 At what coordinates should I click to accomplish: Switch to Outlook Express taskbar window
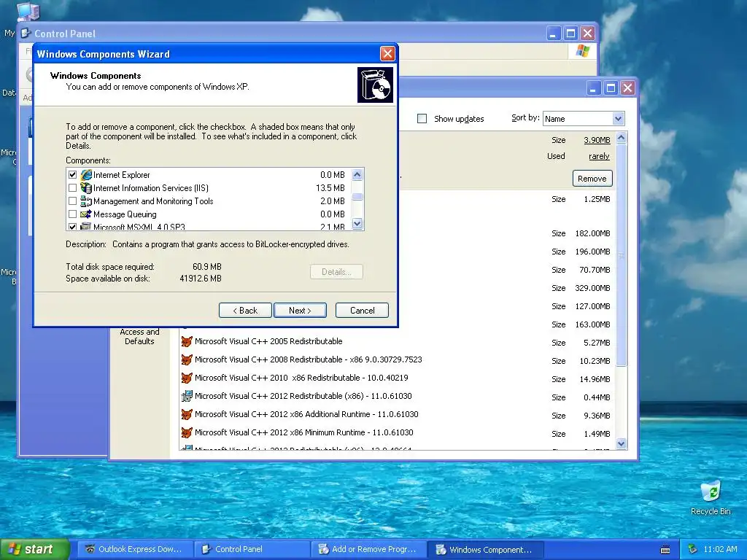tap(135, 550)
